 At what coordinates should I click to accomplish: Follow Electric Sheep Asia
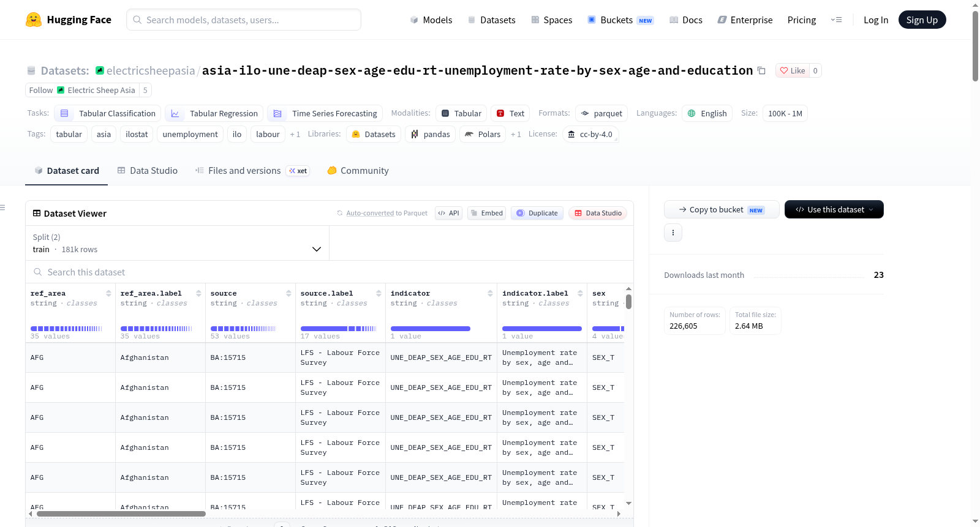click(x=82, y=90)
